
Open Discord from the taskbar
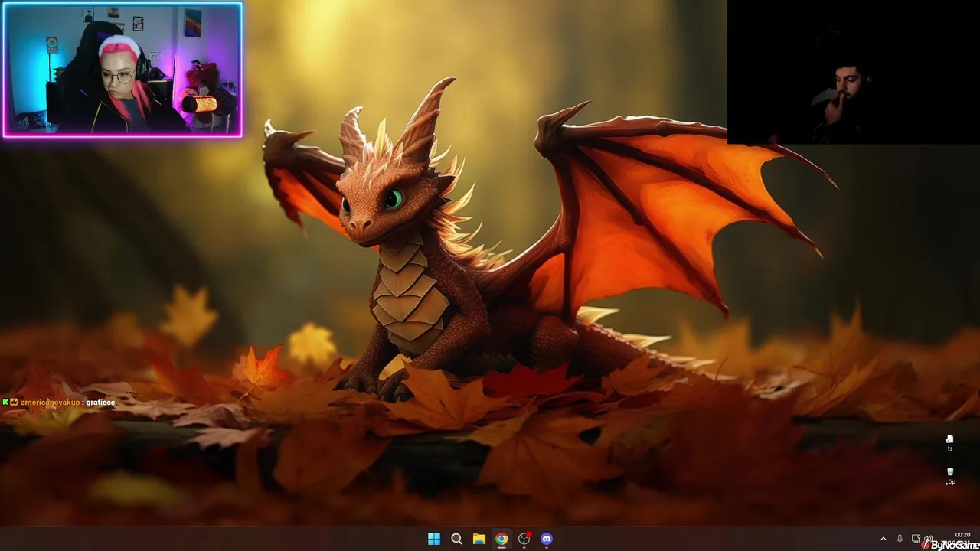pyautogui.click(x=546, y=539)
